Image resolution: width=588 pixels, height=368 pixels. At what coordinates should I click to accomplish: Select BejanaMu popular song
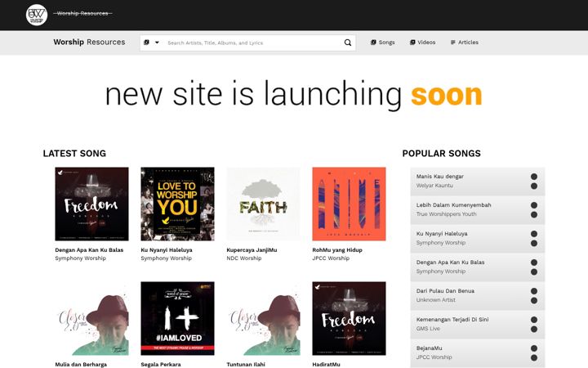(430, 348)
